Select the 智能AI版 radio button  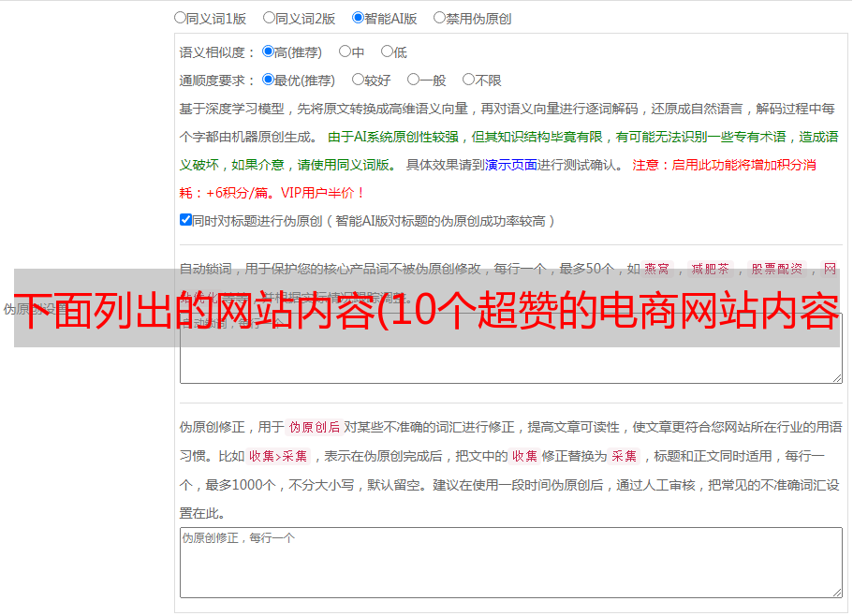click(358, 17)
